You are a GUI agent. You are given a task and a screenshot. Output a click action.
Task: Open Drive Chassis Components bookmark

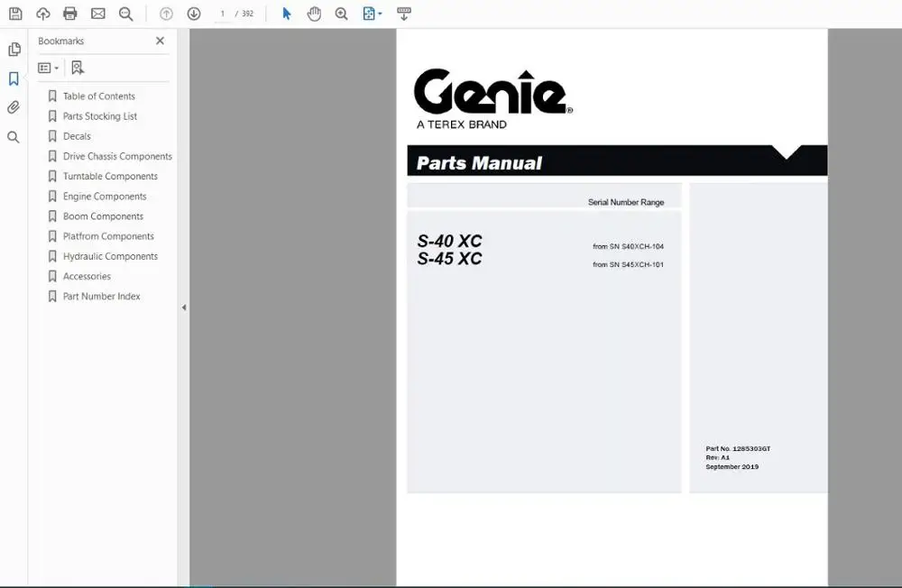click(x=117, y=157)
